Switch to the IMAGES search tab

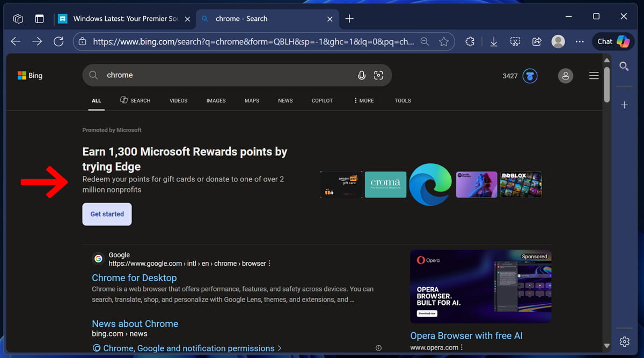(x=216, y=100)
